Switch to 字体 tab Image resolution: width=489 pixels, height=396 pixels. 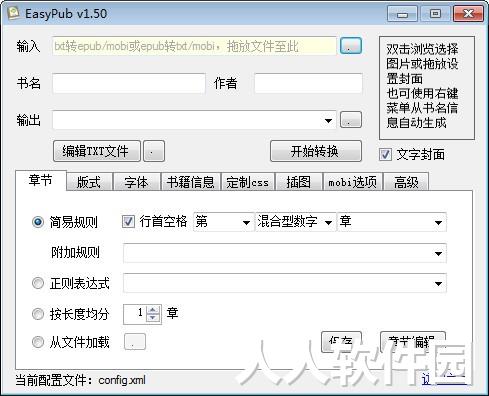pyautogui.click(x=137, y=182)
